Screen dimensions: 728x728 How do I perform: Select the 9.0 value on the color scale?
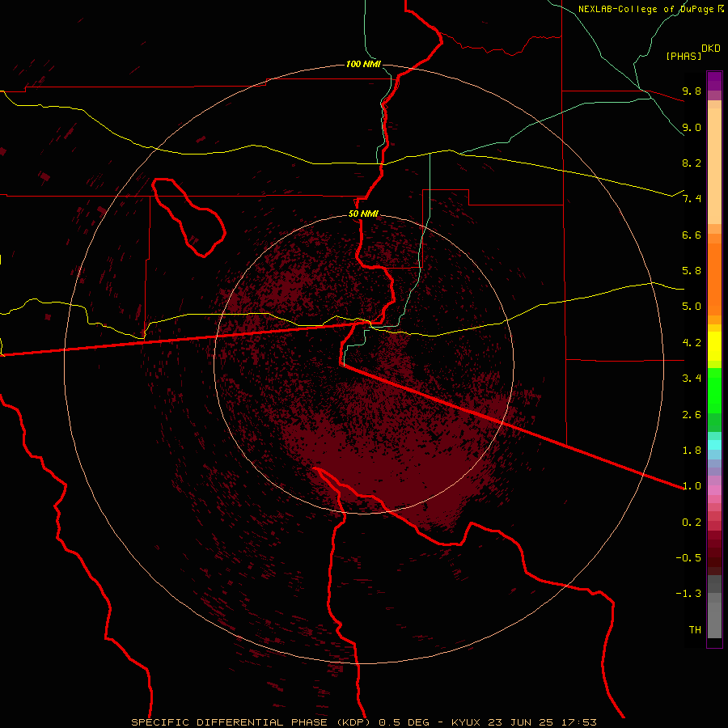pos(692,127)
